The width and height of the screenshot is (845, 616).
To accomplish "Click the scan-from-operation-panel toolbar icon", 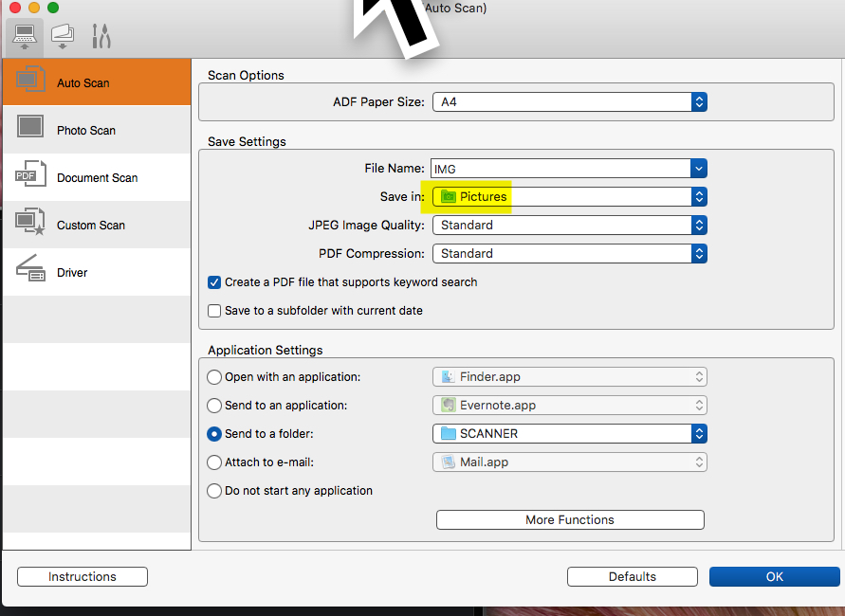I will pyautogui.click(x=63, y=37).
